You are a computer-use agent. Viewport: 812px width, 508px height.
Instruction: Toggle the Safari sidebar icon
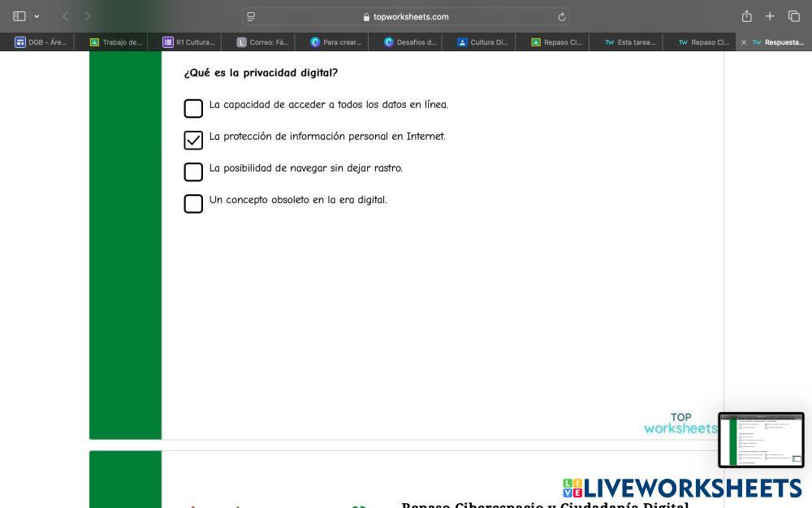(19, 16)
